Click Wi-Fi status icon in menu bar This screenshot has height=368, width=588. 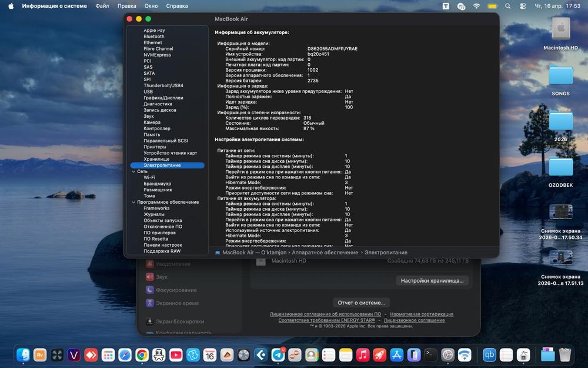[x=476, y=6]
